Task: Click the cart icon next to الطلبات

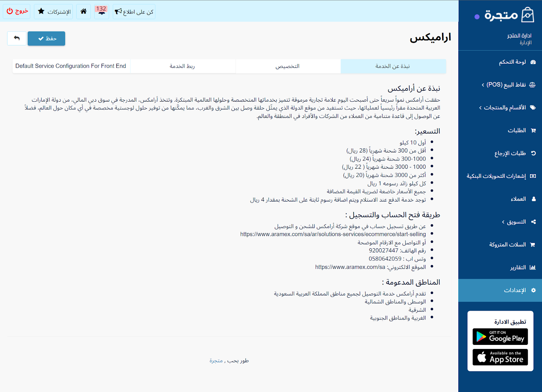Action: (x=533, y=130)
